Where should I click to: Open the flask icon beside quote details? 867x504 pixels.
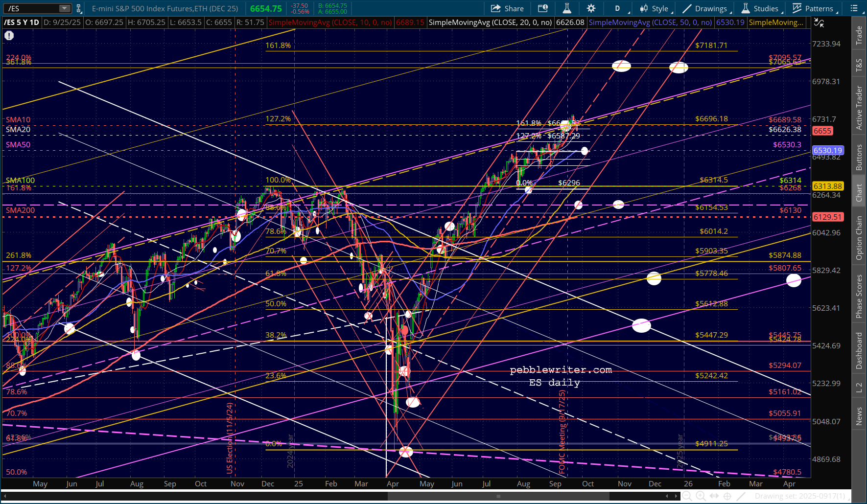coord(567,8)
